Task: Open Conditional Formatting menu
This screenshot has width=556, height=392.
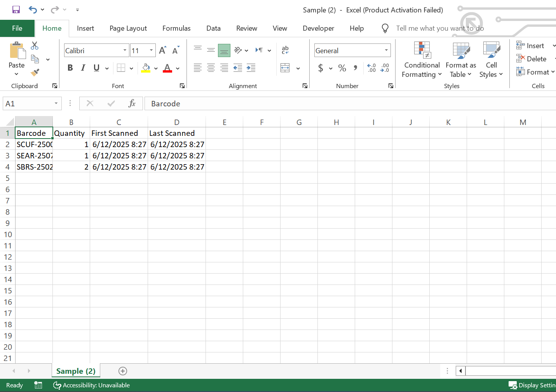Action: [x=422, y=60]
